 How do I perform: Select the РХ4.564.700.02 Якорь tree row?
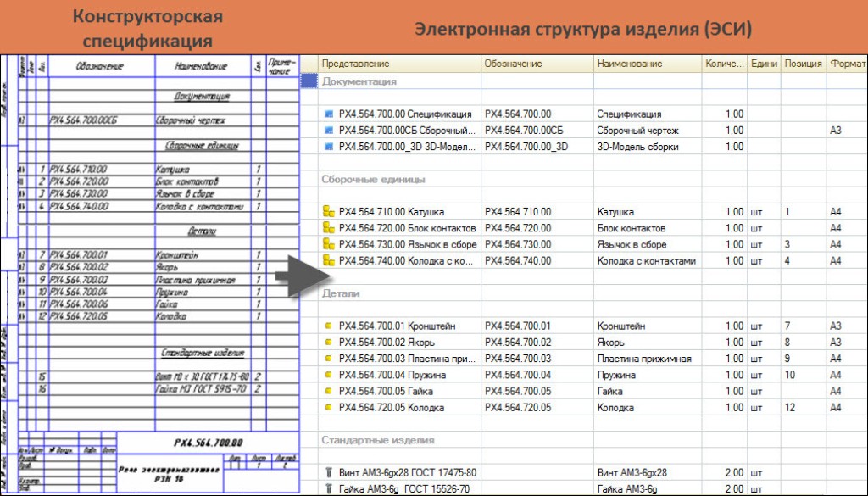[387, 343]
